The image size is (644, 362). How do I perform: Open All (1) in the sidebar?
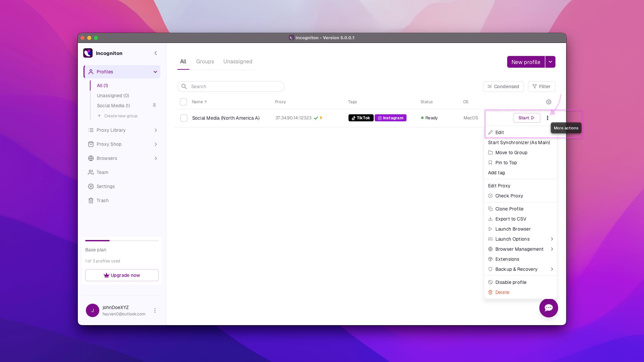102,85
